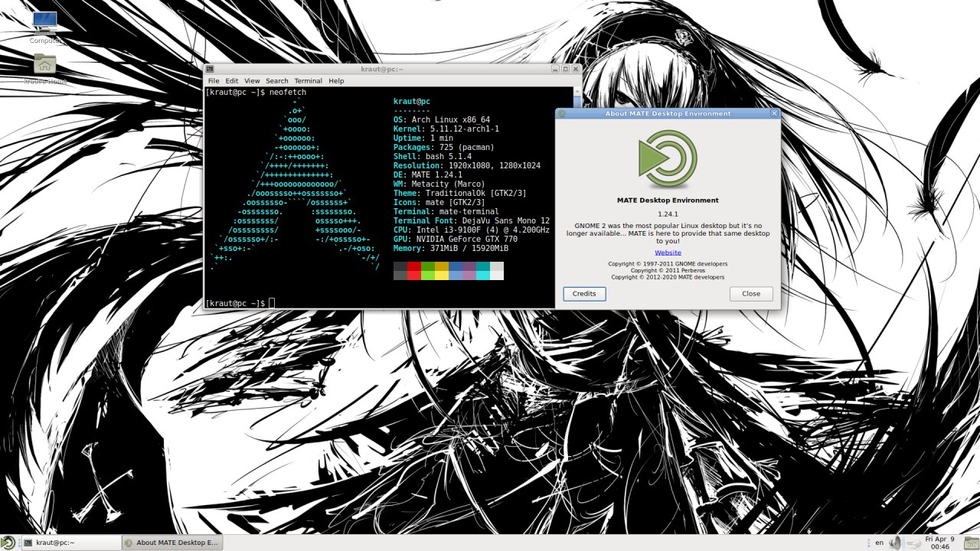This screenshot has height=551, width=980.
Task: Click the 'en' keyboard layout indicator
Action: [879, 543]
